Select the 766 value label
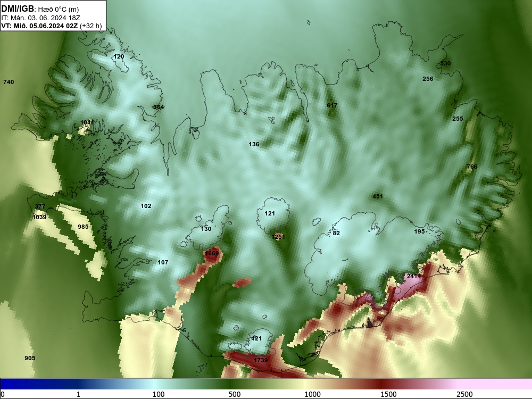Viewport: 532px width, 399px height. (x=472, y=167)
